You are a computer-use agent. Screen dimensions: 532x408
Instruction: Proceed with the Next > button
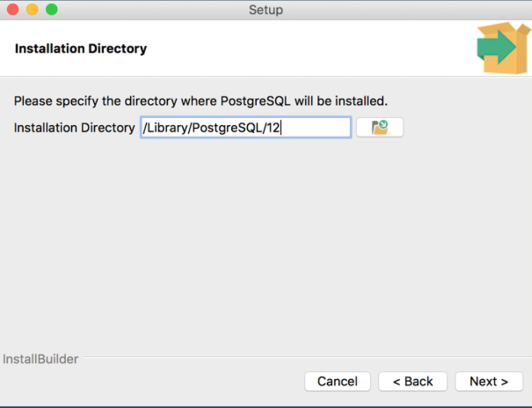[x=488, y=381]
